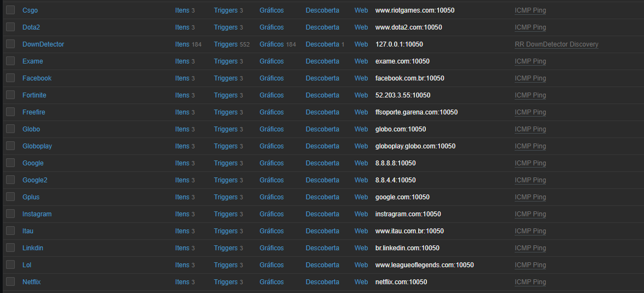Open Web for the Google2 host
644x293 pixels.
361,180
